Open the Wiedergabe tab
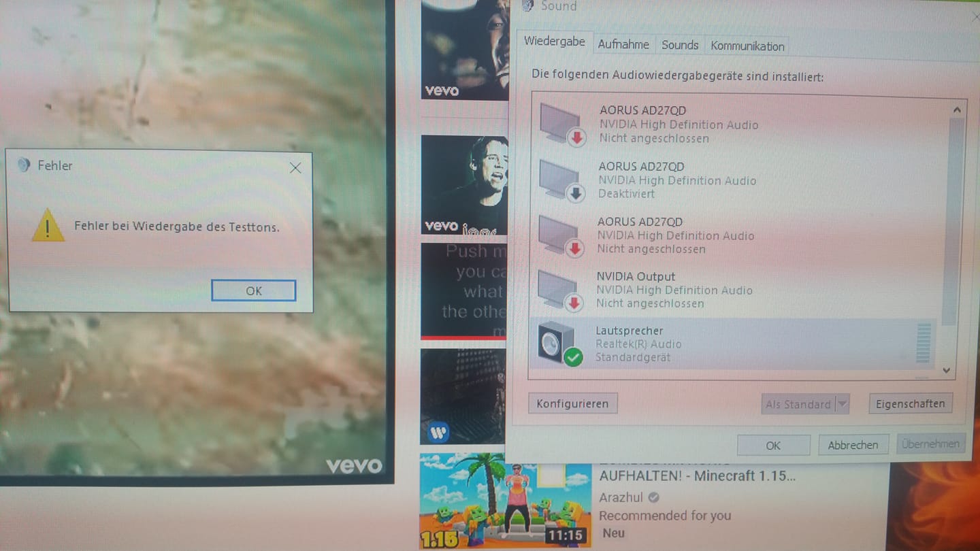This screenshot has width=980, height=551. pos(554,41)
